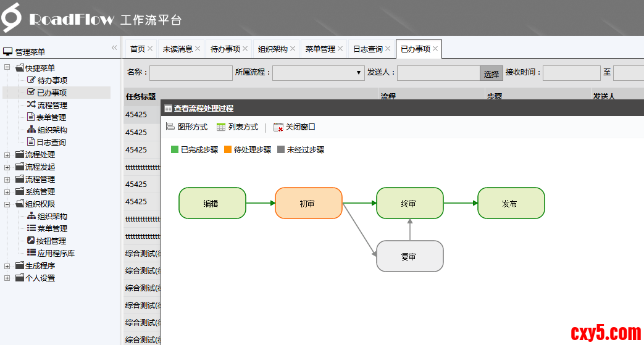The width and height of the screenshot is (644, 345).
Task: Click the 组织权限 folder label
Action: coord(40,204)
